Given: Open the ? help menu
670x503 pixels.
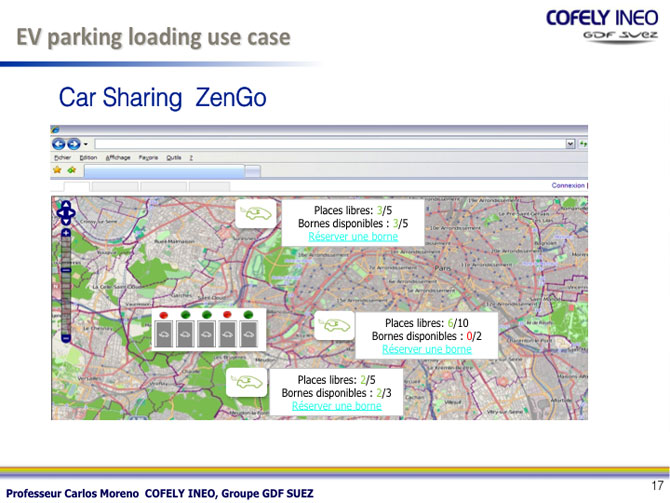Looking at the screenshot, I should [x=191, y=158].
